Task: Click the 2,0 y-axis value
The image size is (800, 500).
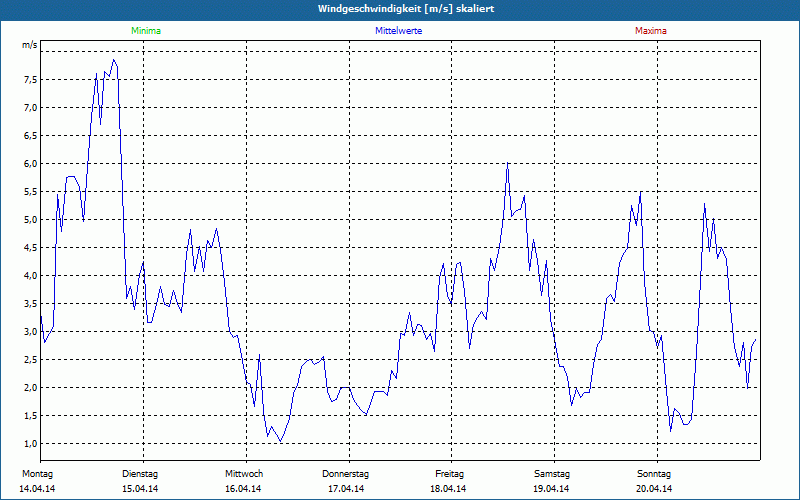Action: [30, 388]
